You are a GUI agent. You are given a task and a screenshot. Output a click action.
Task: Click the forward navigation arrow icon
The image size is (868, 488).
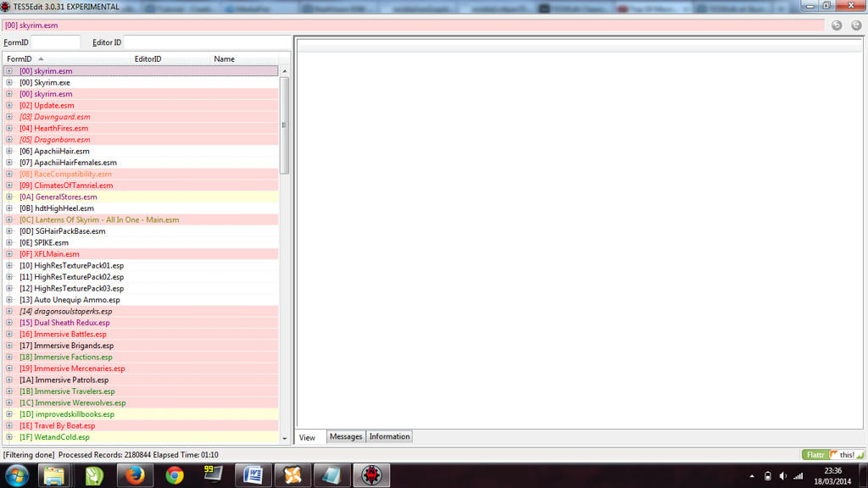tap(856, 25)
